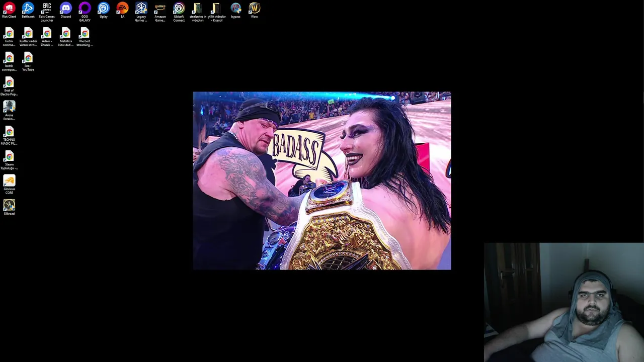Select the botrix sonreque... Chrome shortcut
Screen dimensions: 644x362
[x=9, y=62]
